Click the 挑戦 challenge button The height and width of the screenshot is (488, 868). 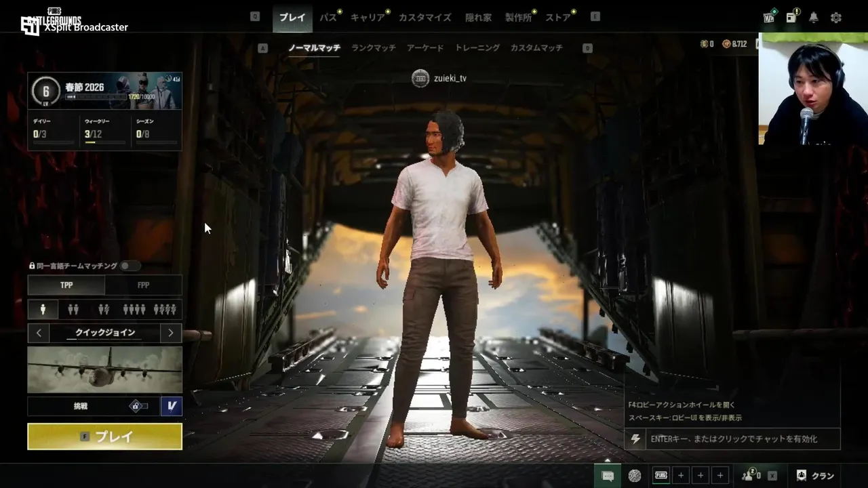pos(80,406)
